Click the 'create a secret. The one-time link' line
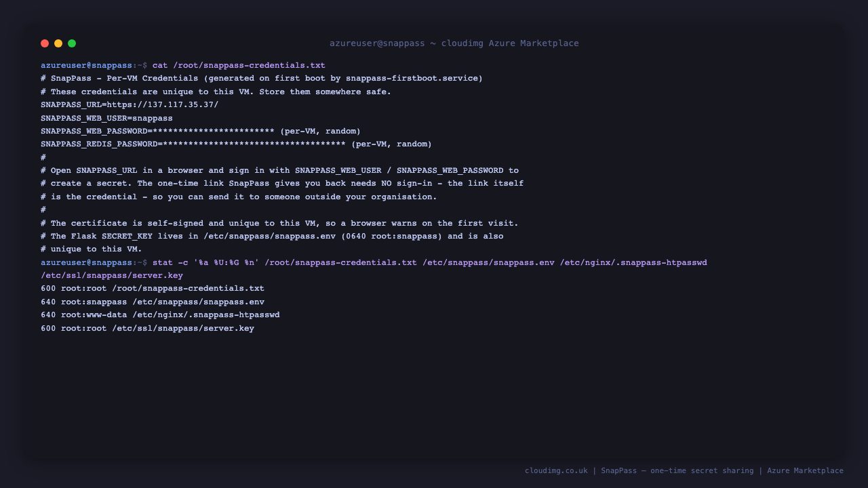Viewport: 868px width, 488px height. [282, 184]
